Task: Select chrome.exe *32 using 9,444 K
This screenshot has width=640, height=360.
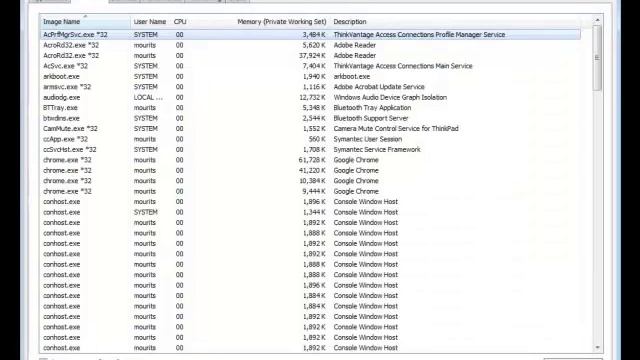Action: click(311, 191)
